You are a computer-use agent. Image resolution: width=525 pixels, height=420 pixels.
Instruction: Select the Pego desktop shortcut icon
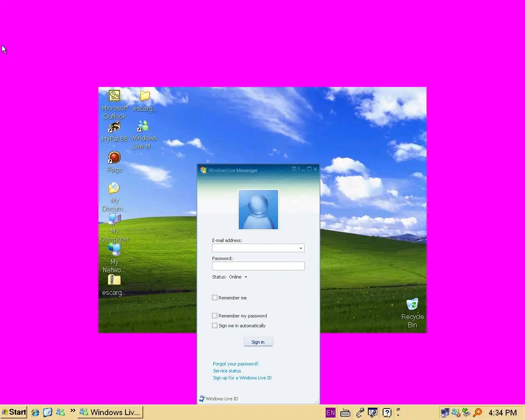pos(114,157)
